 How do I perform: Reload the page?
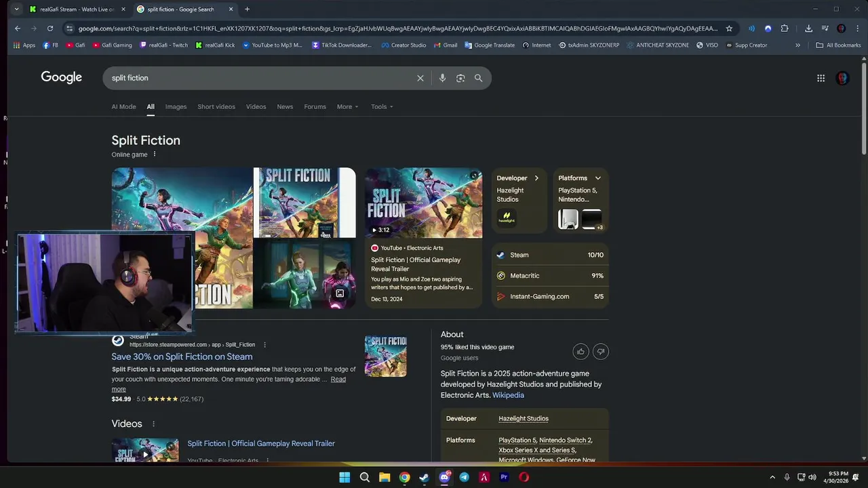(50, 28)
